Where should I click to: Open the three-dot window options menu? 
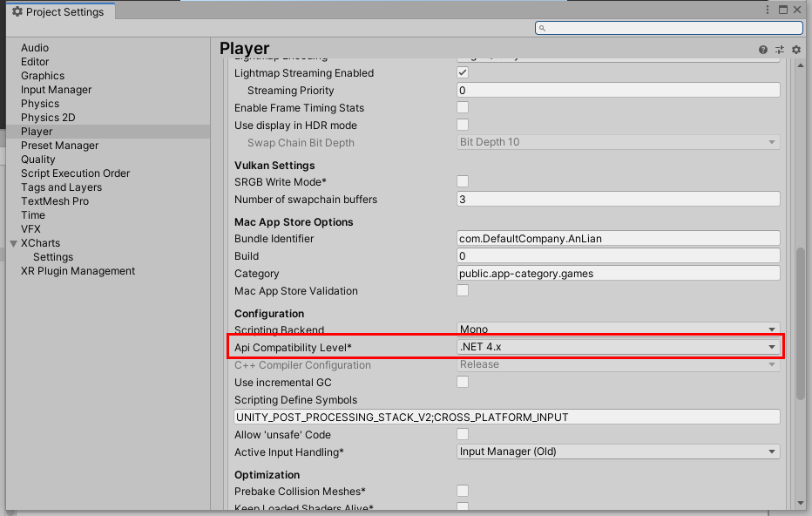[766, 9]
